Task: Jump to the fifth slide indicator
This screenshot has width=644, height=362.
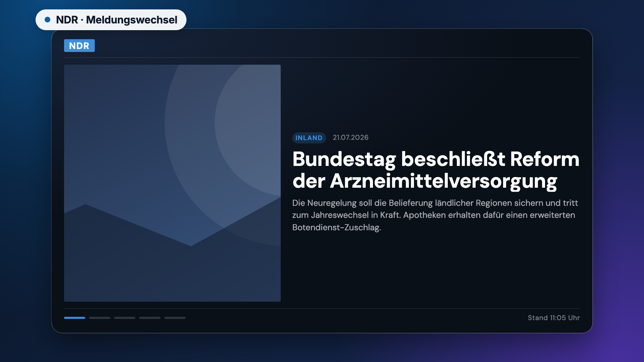Action: pyautogui.click(x=175, y=318)
